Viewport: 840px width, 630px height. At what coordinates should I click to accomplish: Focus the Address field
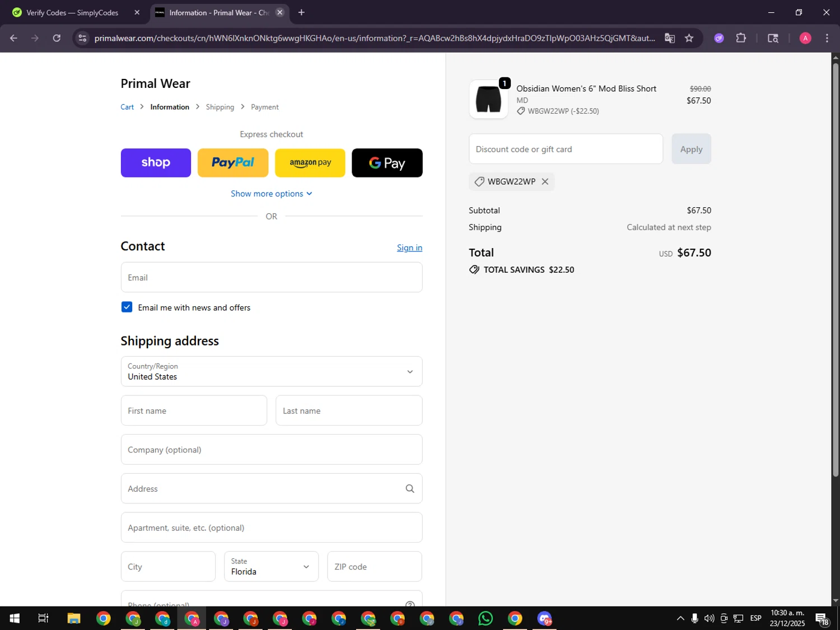click(x=272, y=488)
